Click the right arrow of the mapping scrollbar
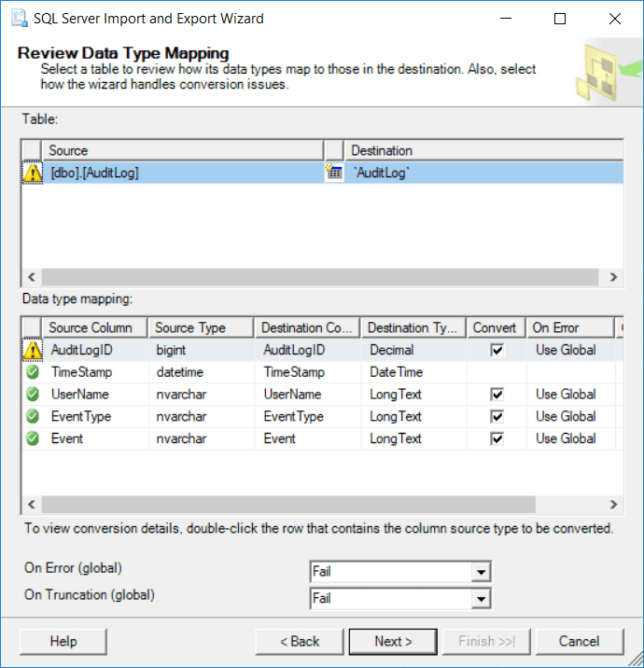Screen dimensions: 644x668 (613, 505)
